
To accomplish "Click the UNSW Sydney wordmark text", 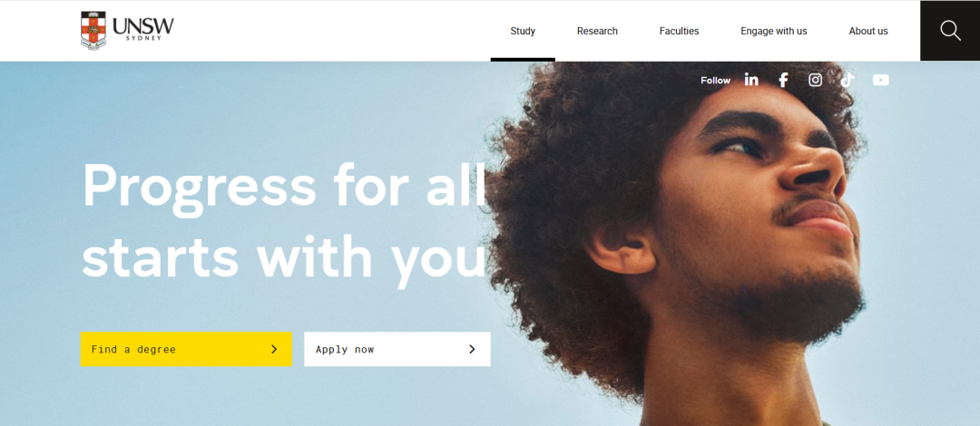I will coord(143,29).
